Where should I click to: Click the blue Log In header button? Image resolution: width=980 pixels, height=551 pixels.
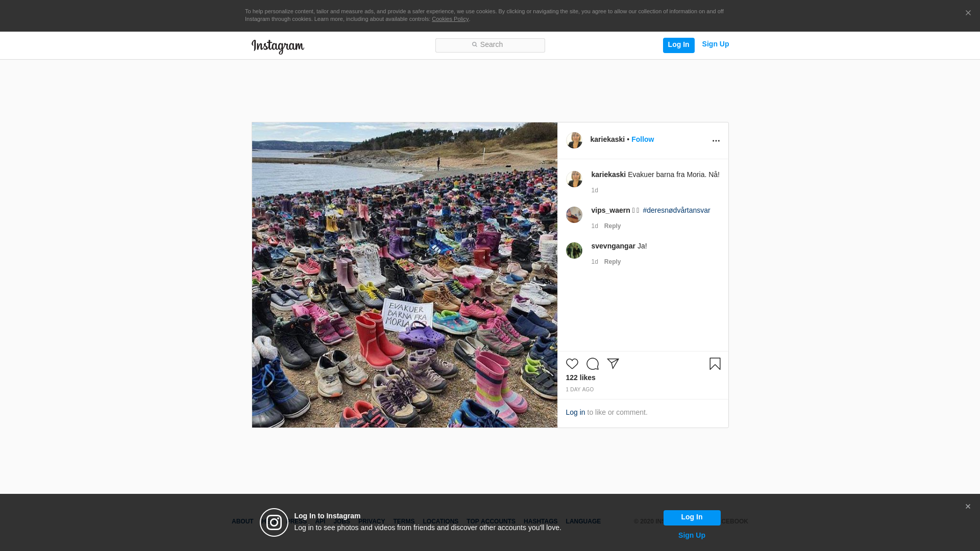tap(678, 45)
